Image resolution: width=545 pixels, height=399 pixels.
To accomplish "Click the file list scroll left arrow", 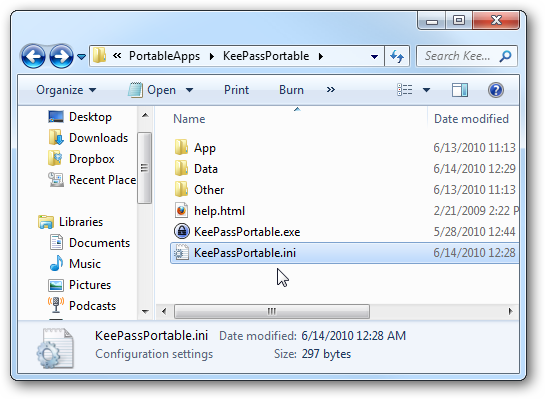I will click(164, 311).
